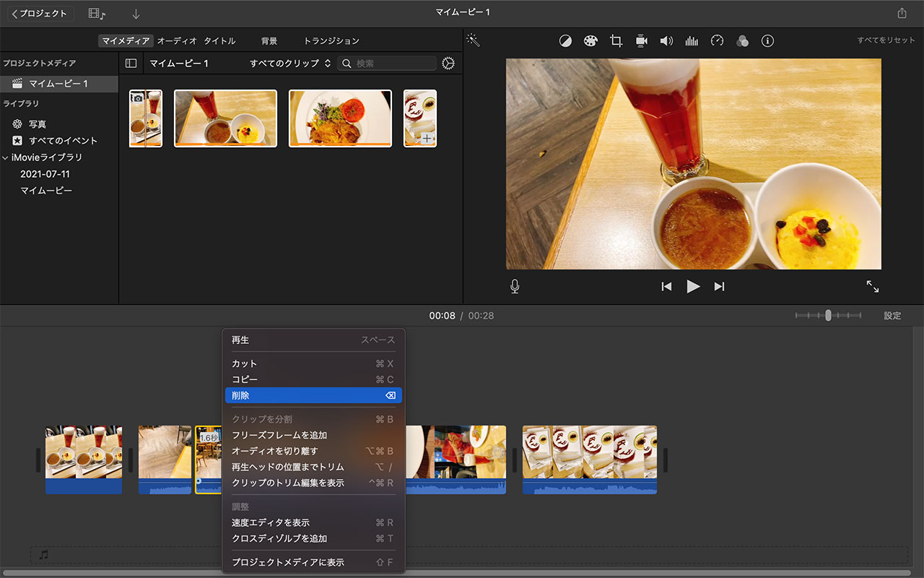Screen dimensions: 924x578
Task: Choose 削除 from the context menu
Action: coord(313,396)
